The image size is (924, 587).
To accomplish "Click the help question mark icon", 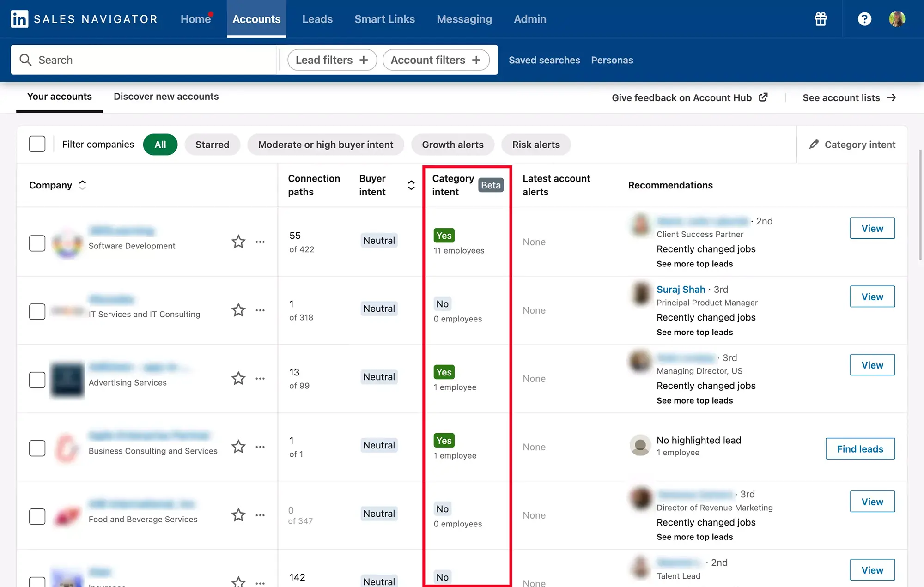I will pyautogui.click(x=864, y=19).
